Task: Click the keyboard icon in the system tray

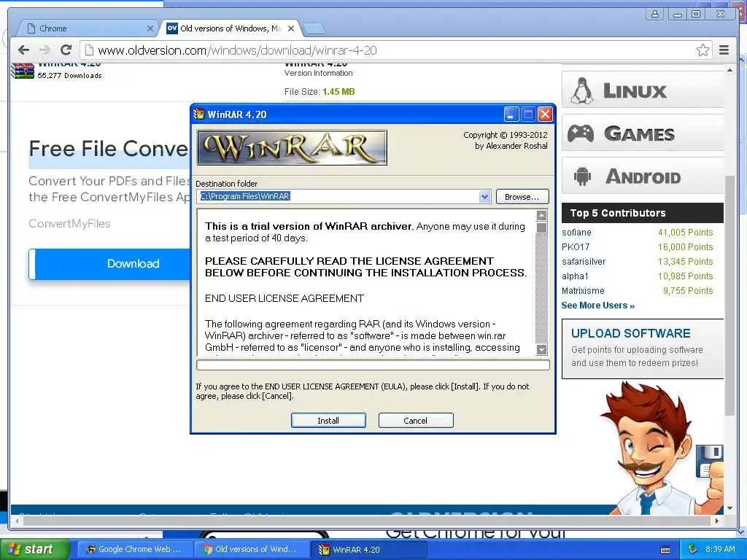Action: tap(665, 550)
